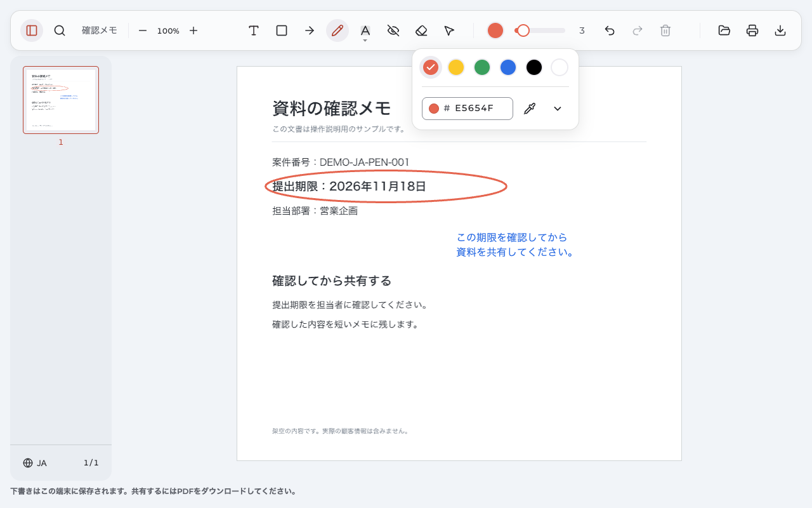The width and height of the screenshot is (812, 508).
Task: Print the document
Action: 752,30
